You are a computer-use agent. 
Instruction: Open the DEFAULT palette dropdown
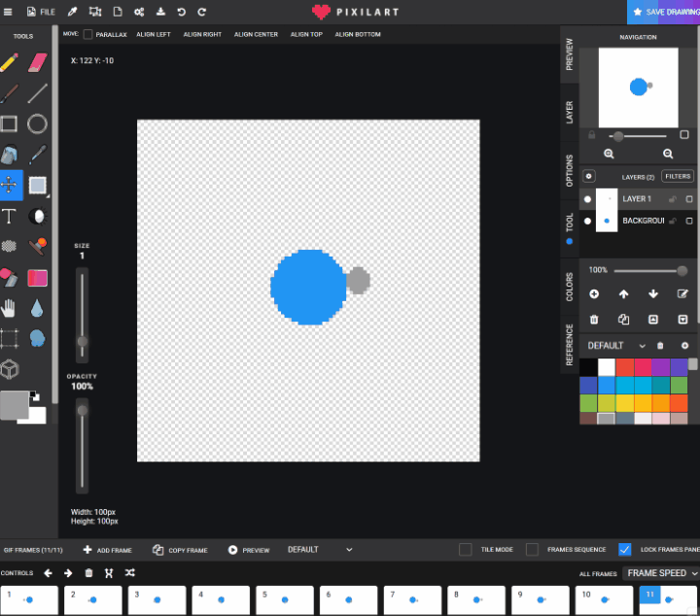(x=617, y=346)
